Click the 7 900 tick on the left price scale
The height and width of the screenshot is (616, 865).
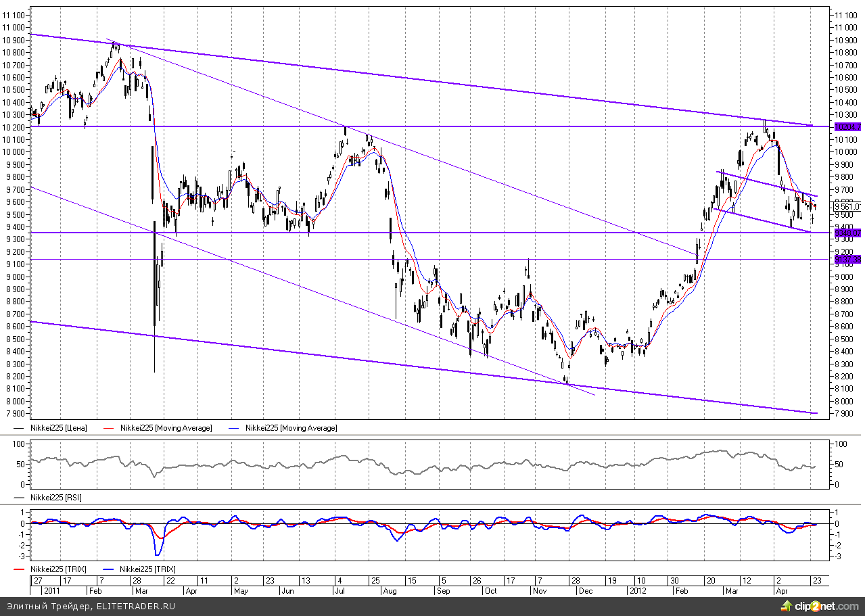coord(14,413)
